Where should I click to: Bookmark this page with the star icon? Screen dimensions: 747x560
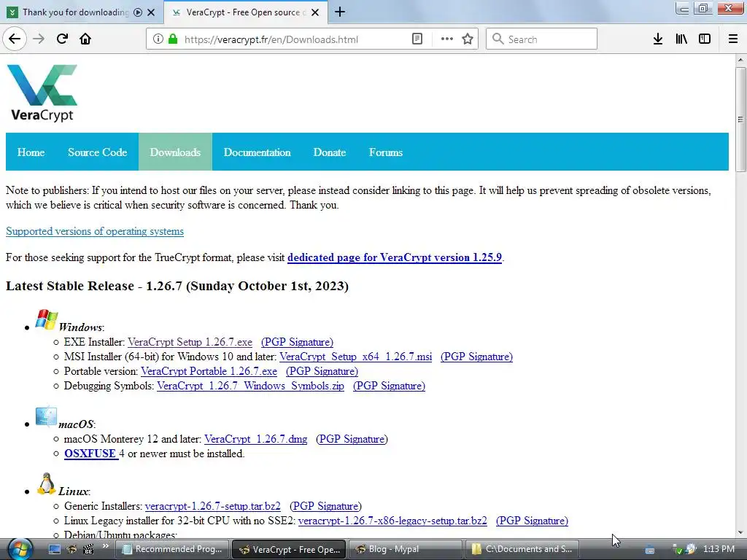pyautogui.click(x=468, y=39)
